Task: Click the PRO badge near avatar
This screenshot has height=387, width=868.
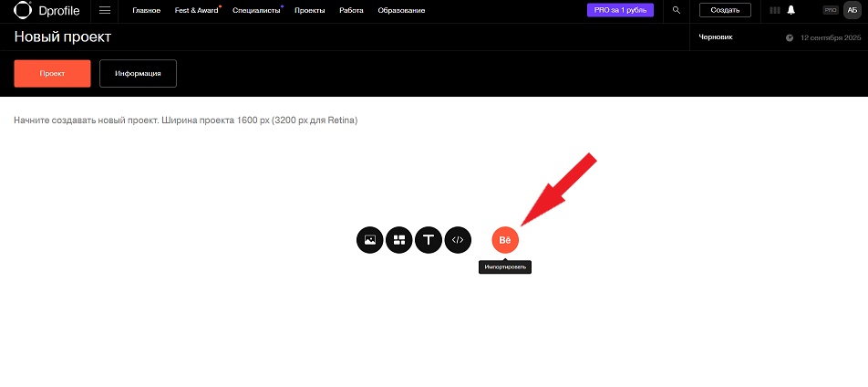Action: pyautogui.click(x=831, y=10)
